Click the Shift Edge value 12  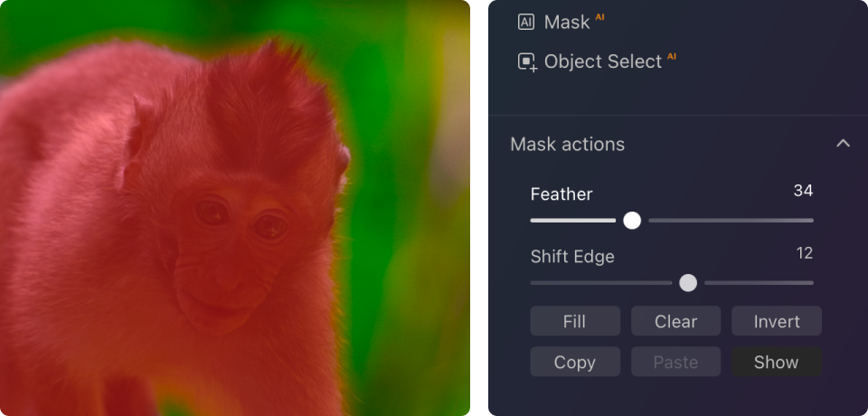click(x=805, y=253)
